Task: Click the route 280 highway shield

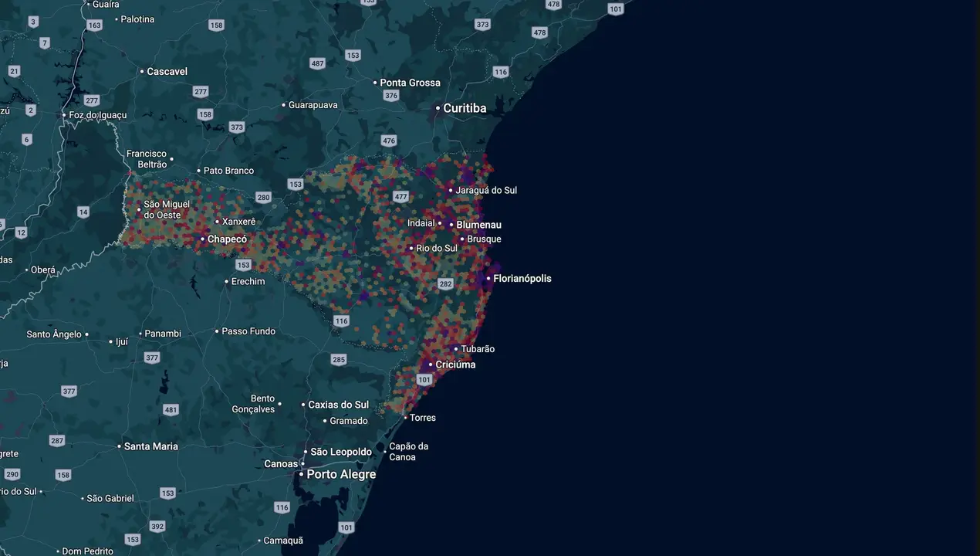Action: tap(264, 198)
